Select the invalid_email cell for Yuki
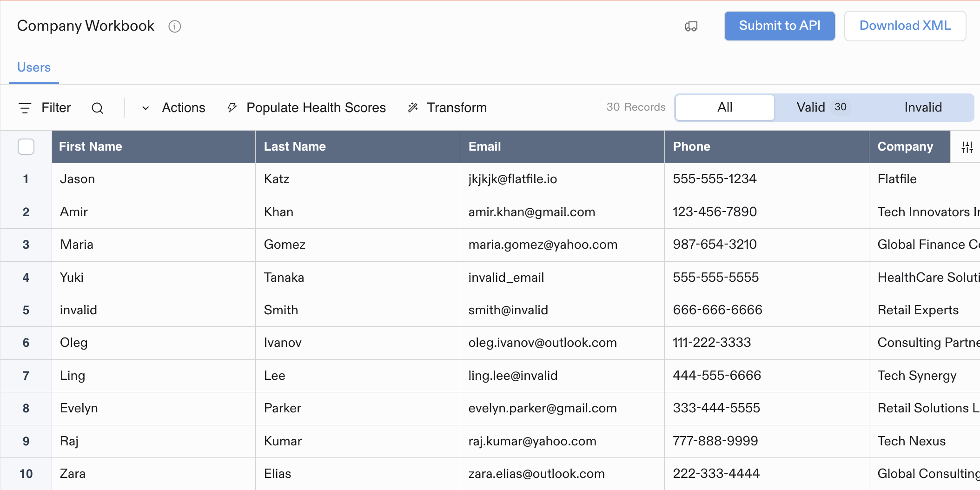Screen dimensions: 980x490 pyautogui.click(x=562, y=278)
